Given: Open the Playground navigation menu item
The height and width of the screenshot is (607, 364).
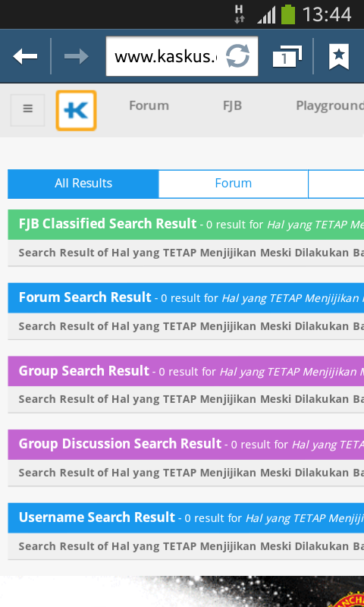Looking at the screenshot, I should click(x=330, y=106).
